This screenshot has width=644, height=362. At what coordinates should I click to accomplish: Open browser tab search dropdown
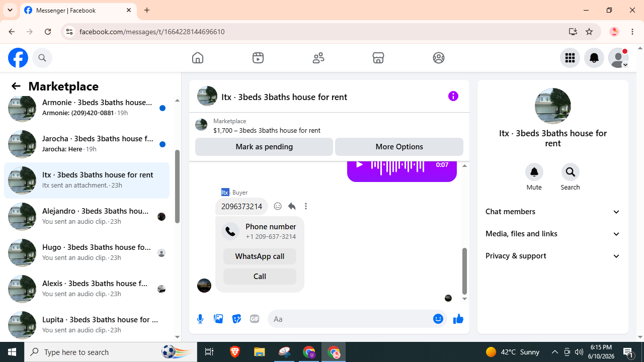[x=10, y=10]
